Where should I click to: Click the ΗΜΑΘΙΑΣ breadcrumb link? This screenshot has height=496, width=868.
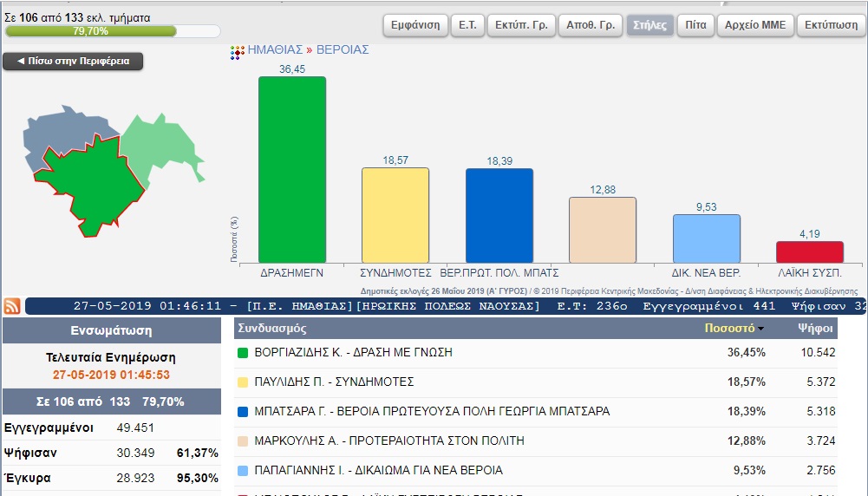click(x=274, y=50)
